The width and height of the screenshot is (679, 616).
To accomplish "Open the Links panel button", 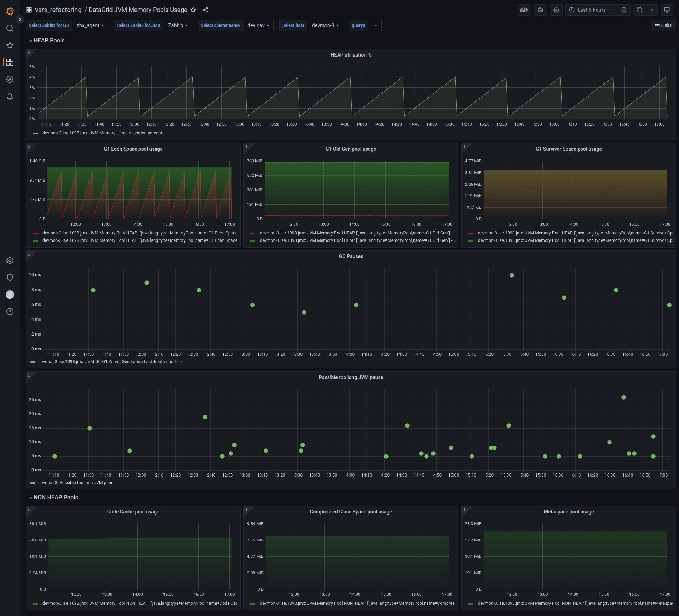I will tap(663, 25).
